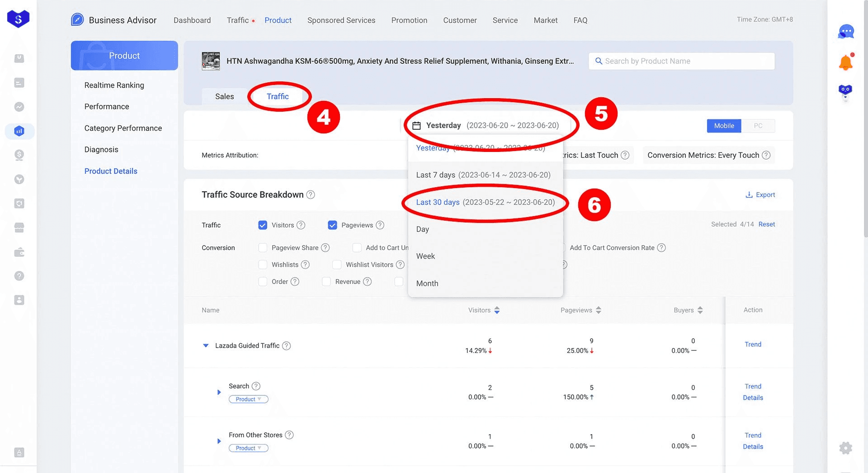The image size is (868, 473).
Task: Click the wallet icon in left sidebar
Action: (19, 252)
